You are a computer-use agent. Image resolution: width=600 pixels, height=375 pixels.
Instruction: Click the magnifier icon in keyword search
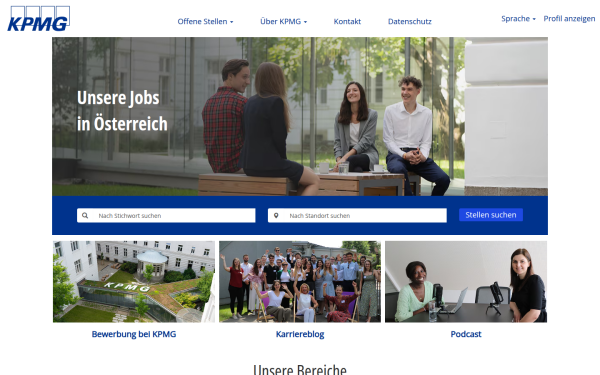tap(85, 215)
